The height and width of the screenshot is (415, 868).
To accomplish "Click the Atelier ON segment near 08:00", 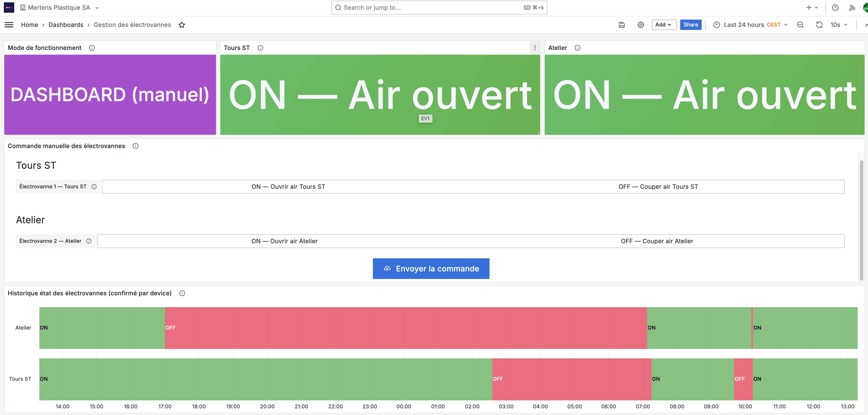I will click(699, 328).
